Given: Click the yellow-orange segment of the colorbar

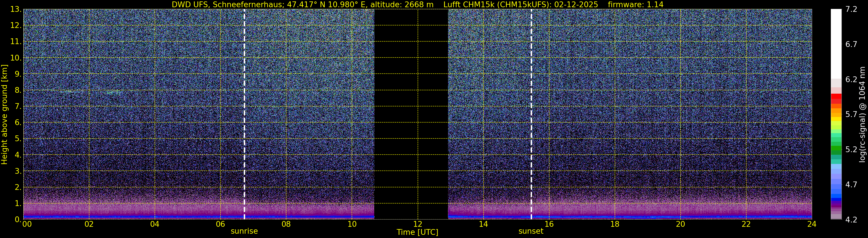Looking at the screenshot, I should 836,115.
